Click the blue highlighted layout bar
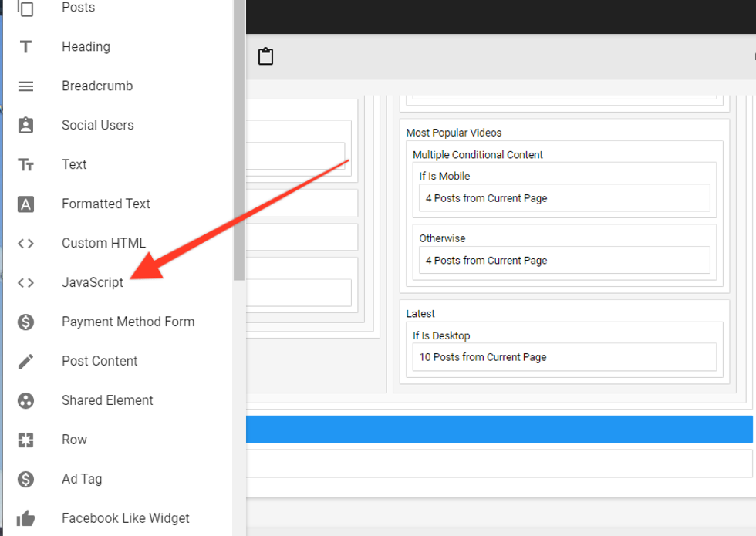Screen dimensions: 756x536 coord(498,430)
